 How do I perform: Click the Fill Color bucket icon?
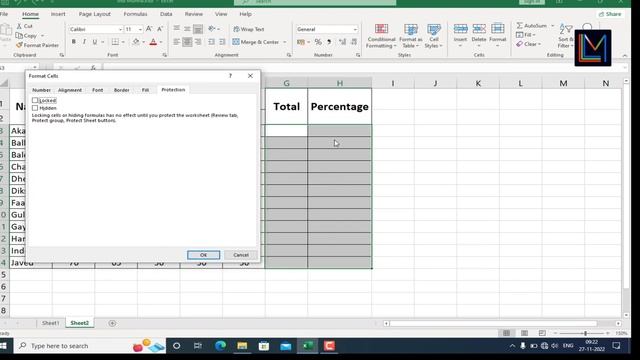[136, 42]
